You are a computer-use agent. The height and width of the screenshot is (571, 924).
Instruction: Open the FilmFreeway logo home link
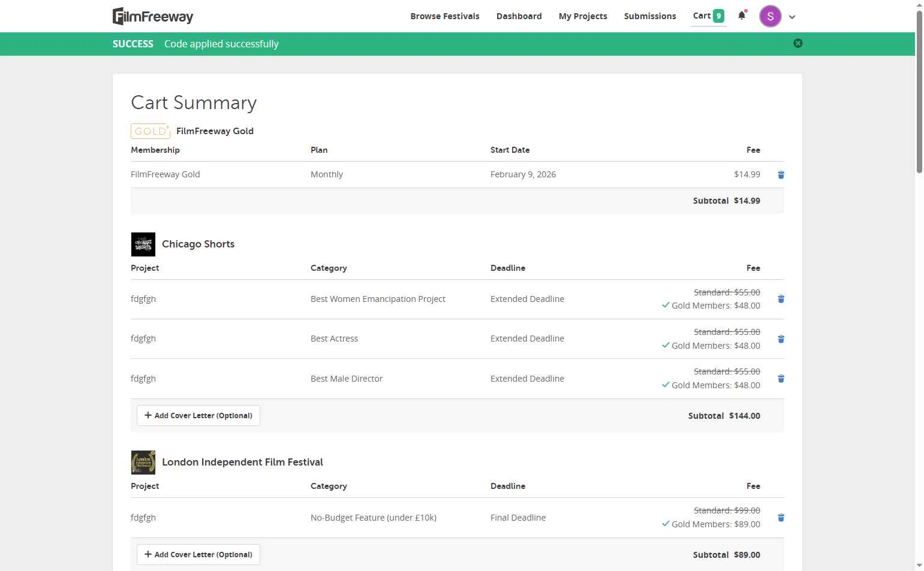153,16
